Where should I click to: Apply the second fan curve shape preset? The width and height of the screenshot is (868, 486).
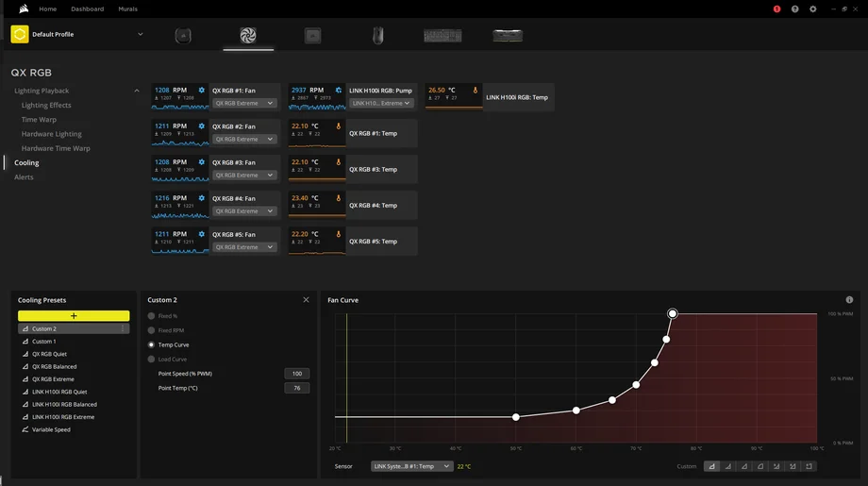click(728, 466)
